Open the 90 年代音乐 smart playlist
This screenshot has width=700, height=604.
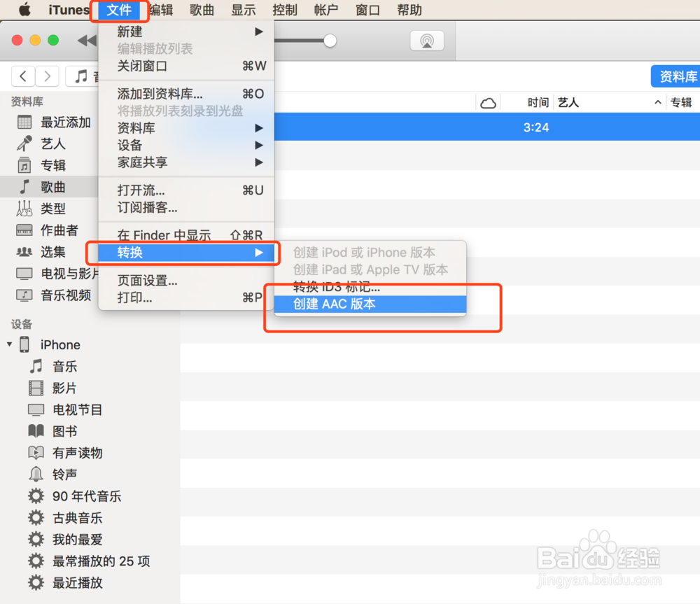[x=75, y=496]
